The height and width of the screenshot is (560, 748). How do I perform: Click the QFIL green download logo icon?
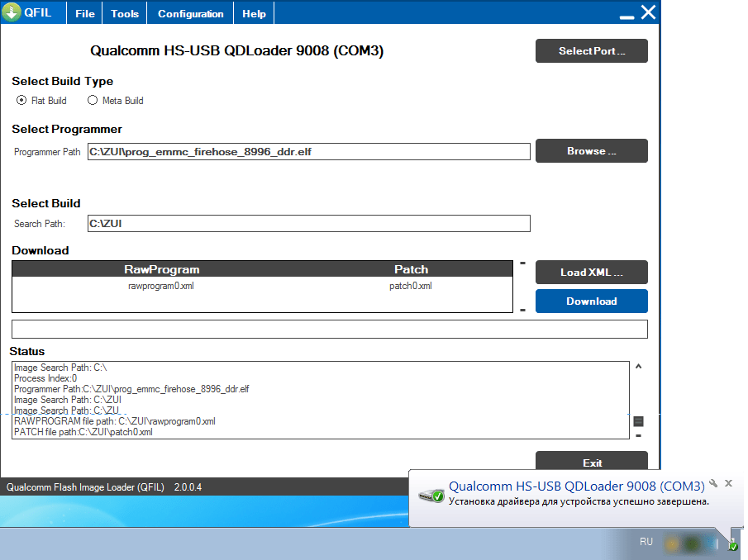pyautogui.click(x=12, y=12)
